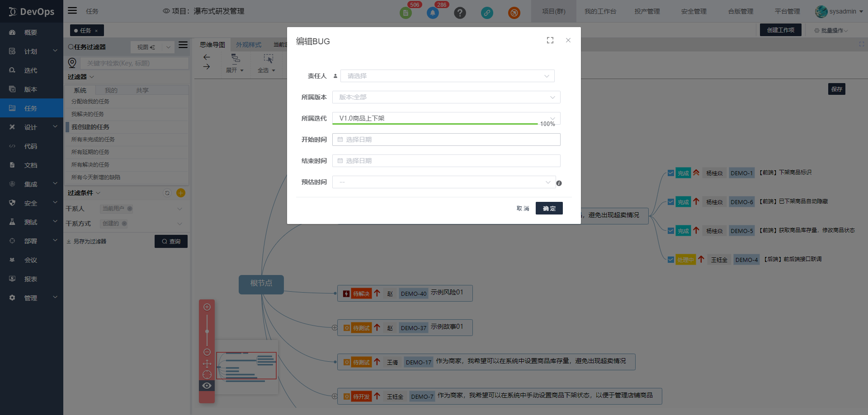Viewport: 868px width, 415px height.
Task: Toggle checkbox for DEMO-4 node
Action: 671,260
